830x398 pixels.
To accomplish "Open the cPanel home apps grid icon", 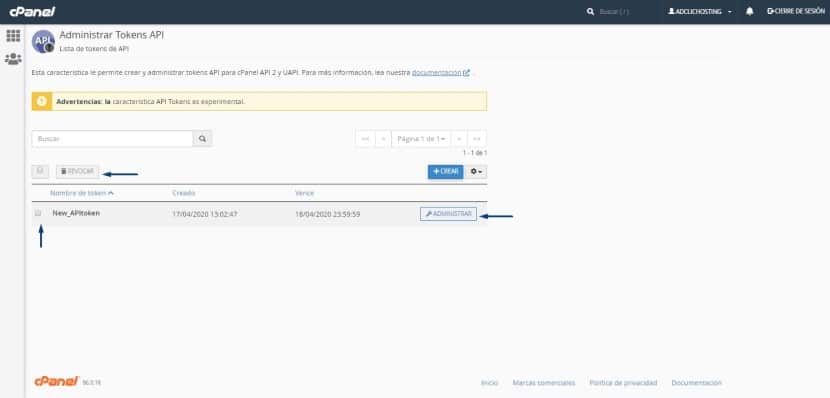I will [x=13, y=36].
